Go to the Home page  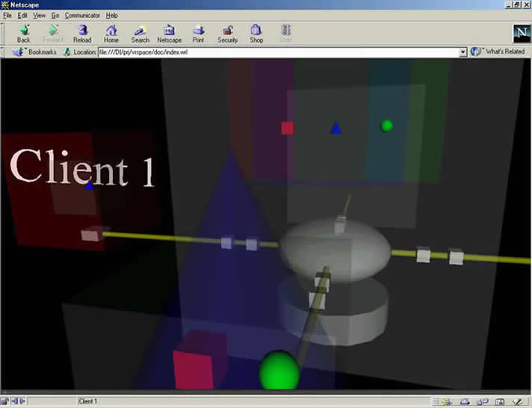point(111,33)
